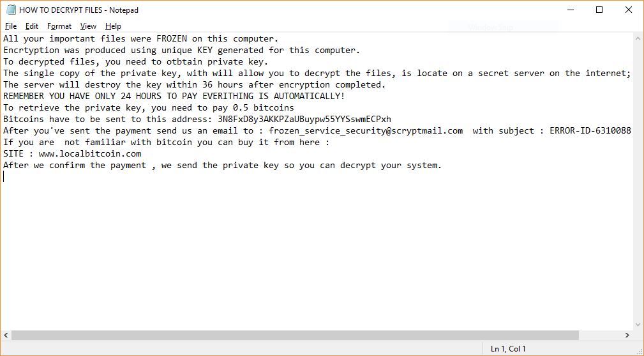
Task: Click the vertical scrollbar up arrow
Action: coord(637,38)
